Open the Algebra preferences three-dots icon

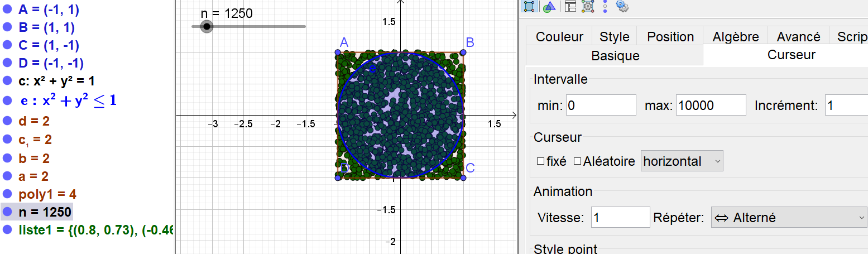click(x=605, y=6)
